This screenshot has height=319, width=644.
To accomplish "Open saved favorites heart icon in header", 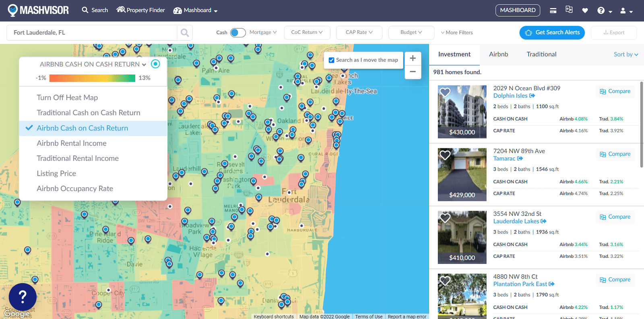I will (x=585, y=10).
